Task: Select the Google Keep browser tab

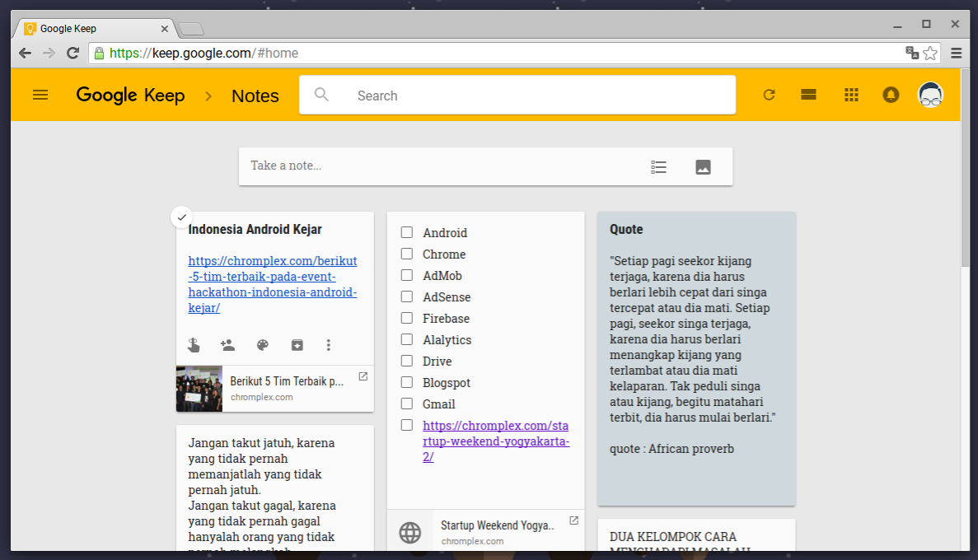Action: click(94, 29)
